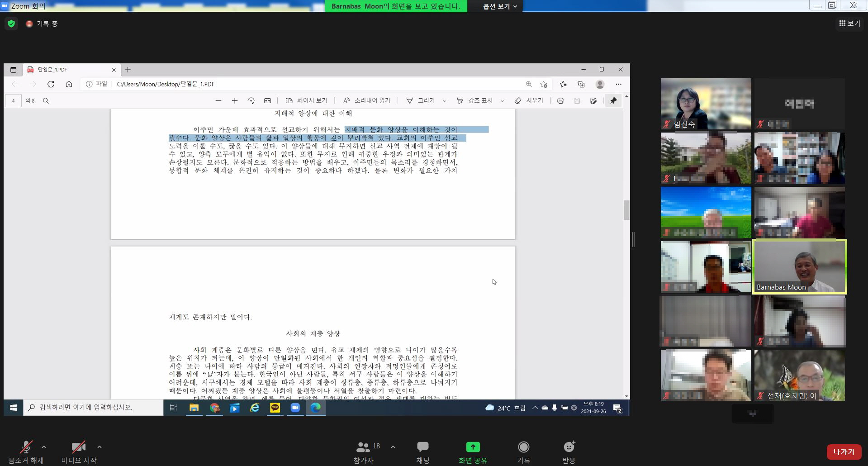Screen dimensions: 868x466
Task: Zoom in PDF with plus button
Action: tap(235, 100)
